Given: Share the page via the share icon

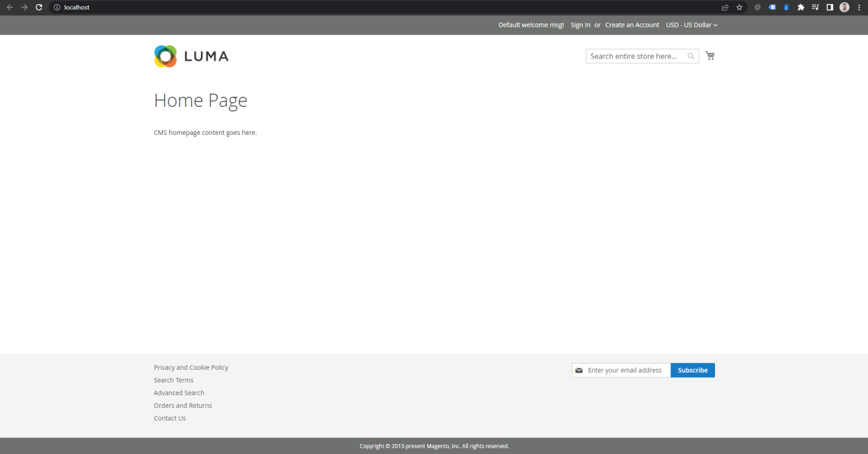Looking at the screenshot, I should 724,7.
